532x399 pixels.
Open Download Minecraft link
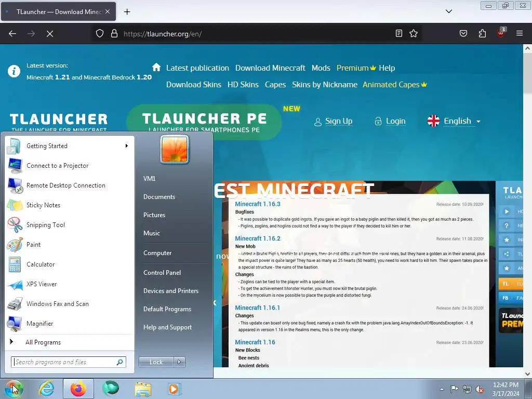[270, 68]
